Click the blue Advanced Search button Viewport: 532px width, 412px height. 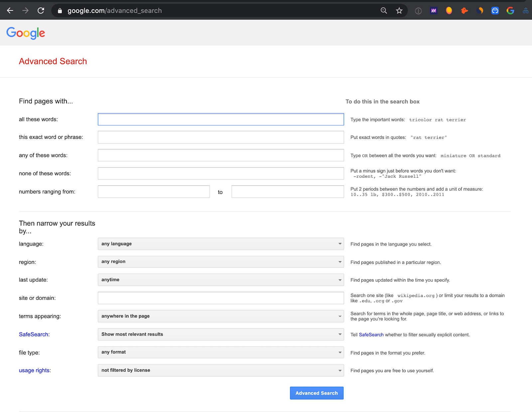tap(317, 393)
